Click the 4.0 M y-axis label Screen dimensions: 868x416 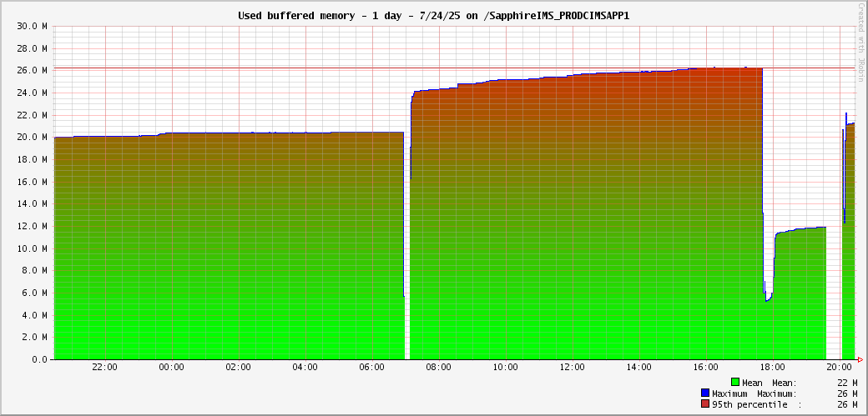pyautogui.click(x=35, y=315)
